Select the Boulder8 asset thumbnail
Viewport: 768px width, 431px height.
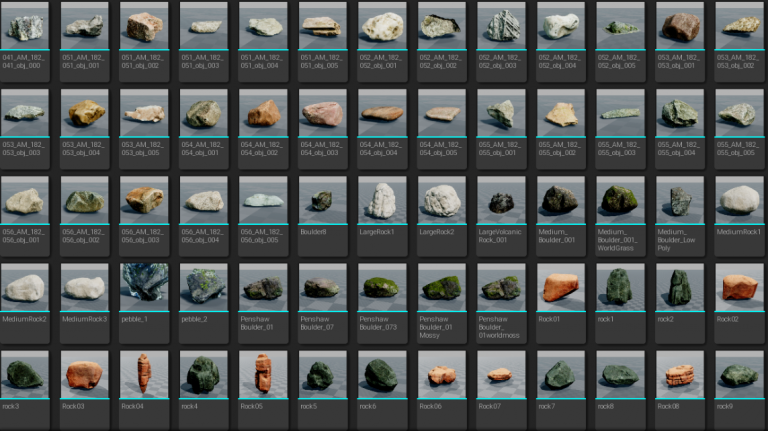[322, 200]
